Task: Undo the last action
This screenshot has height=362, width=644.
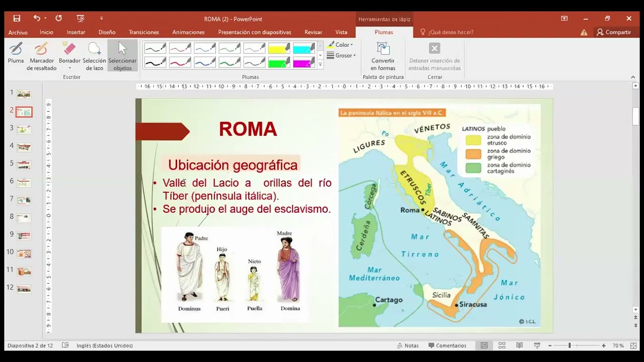Action: [x=36, y=18]
